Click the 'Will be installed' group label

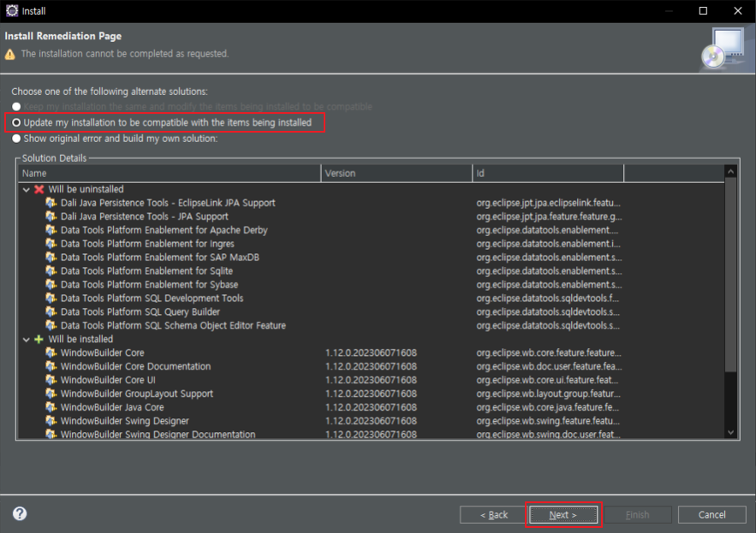(80, 340)
